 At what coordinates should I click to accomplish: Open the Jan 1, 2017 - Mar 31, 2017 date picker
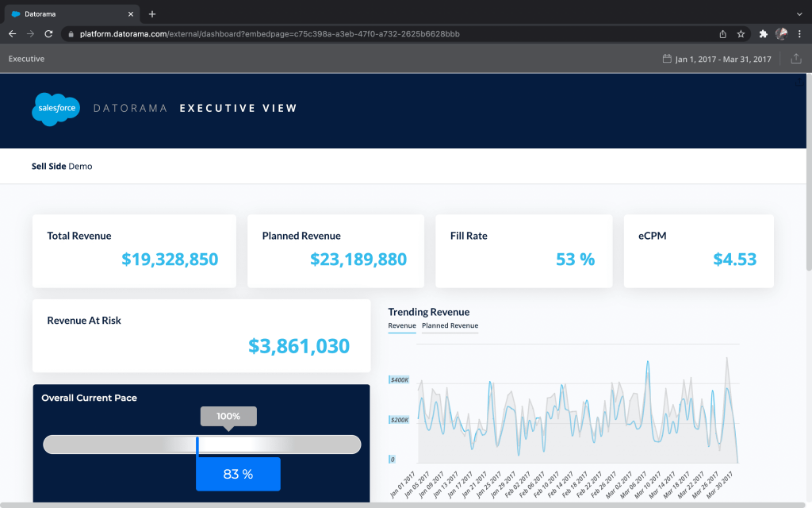723,59
